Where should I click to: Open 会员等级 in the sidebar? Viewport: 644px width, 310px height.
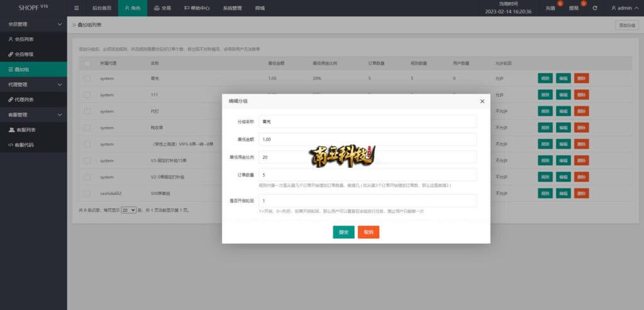tap(33, 54)
